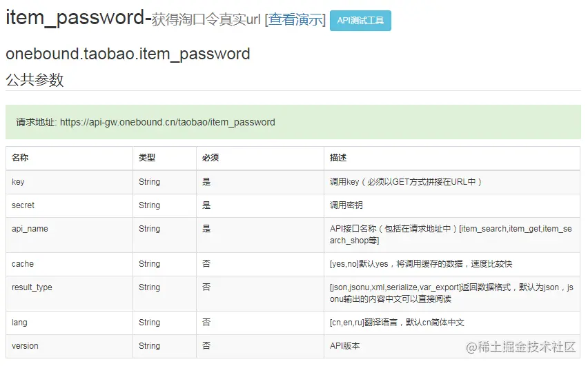
Task: Select the lang description [cn,en,ru]翻译语言
Action: (397, 323)
